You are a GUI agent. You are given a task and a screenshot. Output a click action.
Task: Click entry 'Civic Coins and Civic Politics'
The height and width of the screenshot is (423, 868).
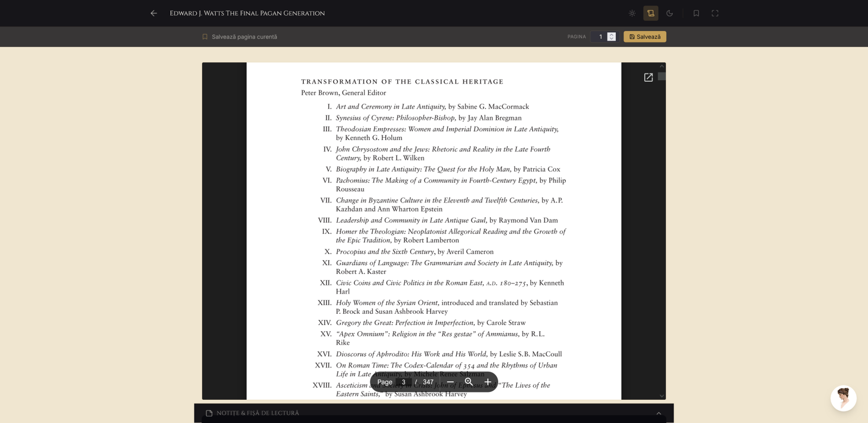pos(450,287)
